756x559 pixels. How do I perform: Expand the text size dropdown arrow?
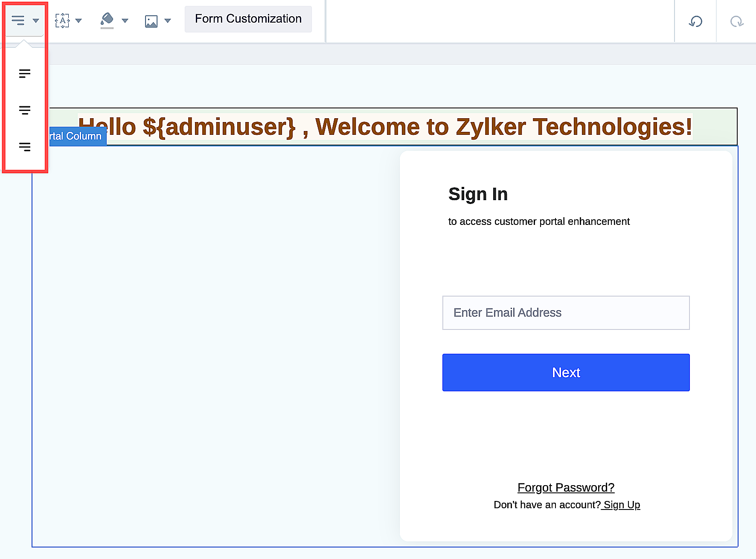(x=79, y=21)
